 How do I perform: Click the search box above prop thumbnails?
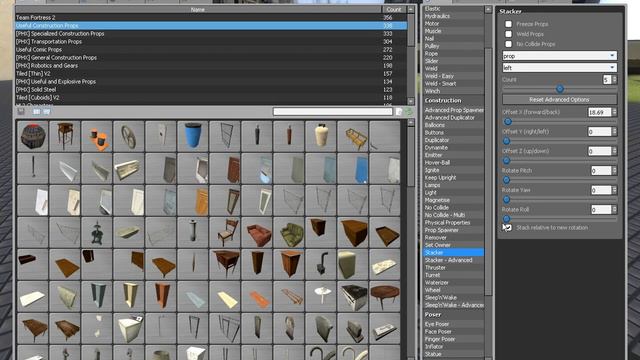(x=333, y=111)
